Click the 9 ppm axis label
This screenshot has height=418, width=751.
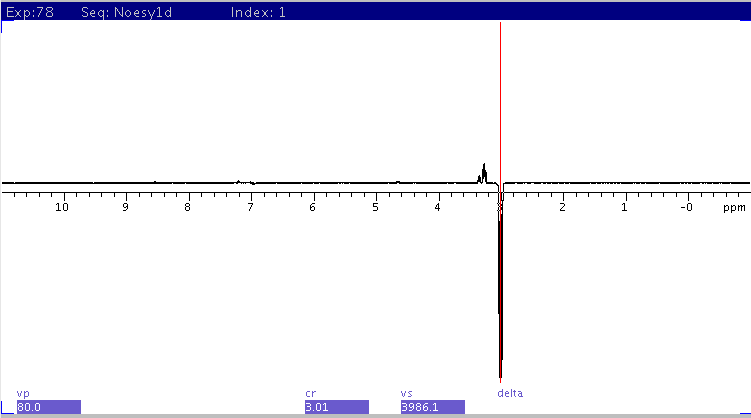tap(125, 207)
